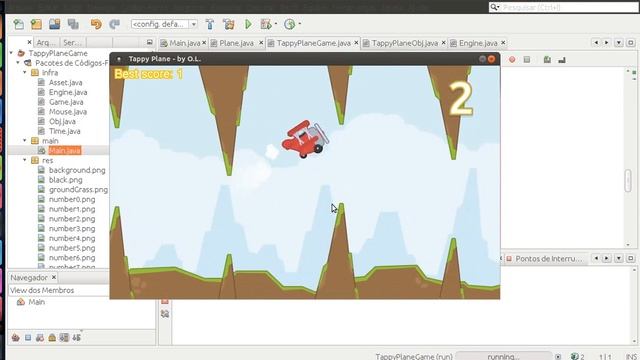The height and width of the screenshot is (360, 640).
Task: Maximize editor window button
Action: [x=631, y=42]
